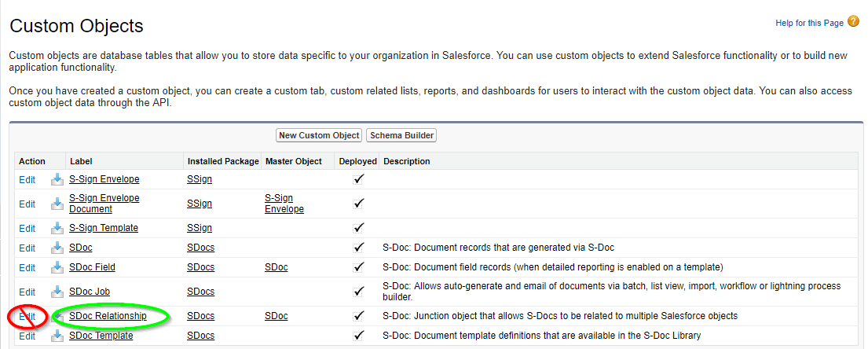Toggle Deployed checkmark for S-Sign Envelope Document
Viewport: 868px width, 349px height.
pos(359,204)
